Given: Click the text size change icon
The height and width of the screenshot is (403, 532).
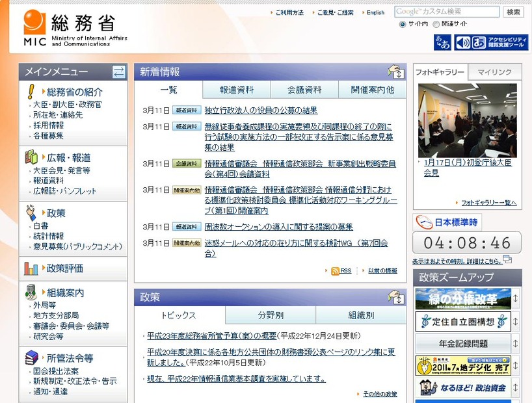Looking at the screenshot, I should pyautogui.click(x=442, y=43).
